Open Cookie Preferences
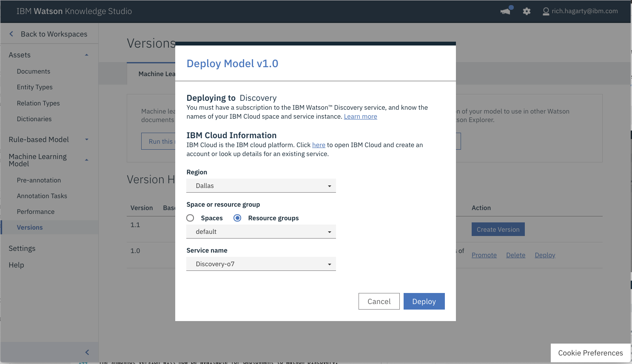Viewport: 632px width, 364px height. point(590,353)
